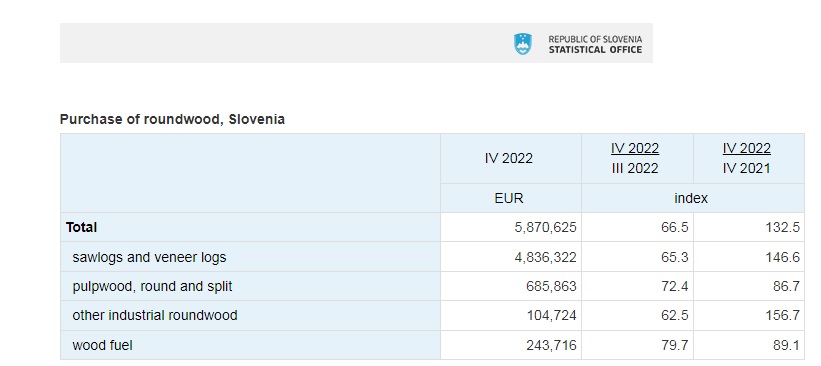The width and height of the screenshot is (821, 366).
Task: Select the table title Purchase of roundwood, Slovenia
Action: [172, 119]
